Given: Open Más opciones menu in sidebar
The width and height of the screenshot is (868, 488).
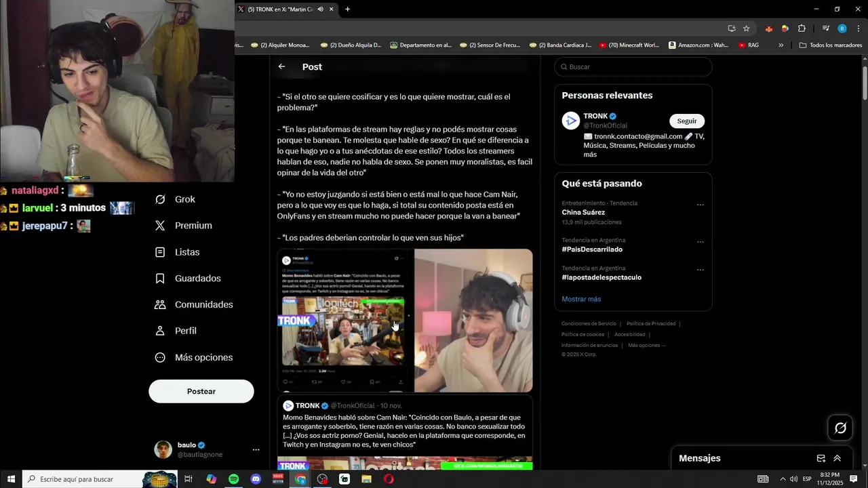Looking at the screenshot, I should [x=193, y=357].
